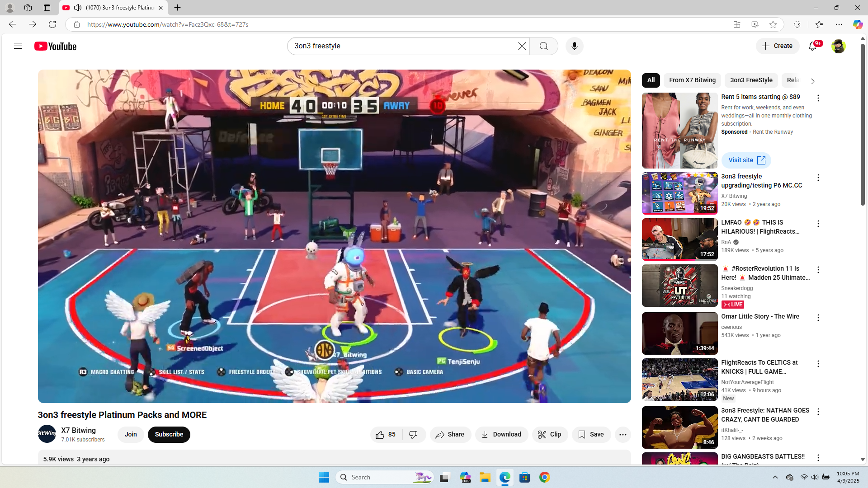Open options for upgrading/testing P6 video

click(818, 178)
